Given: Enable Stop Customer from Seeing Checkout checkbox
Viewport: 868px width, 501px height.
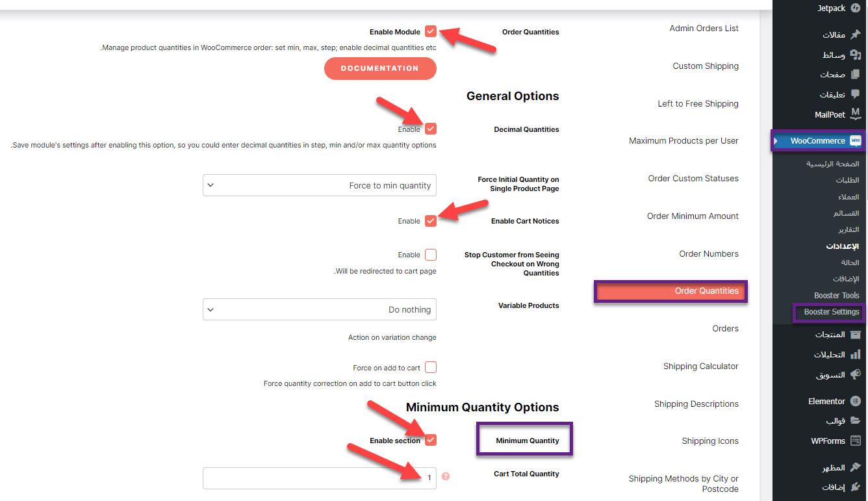Looking at the screenshot, I should pyautogui.click(x=431, y=255).
